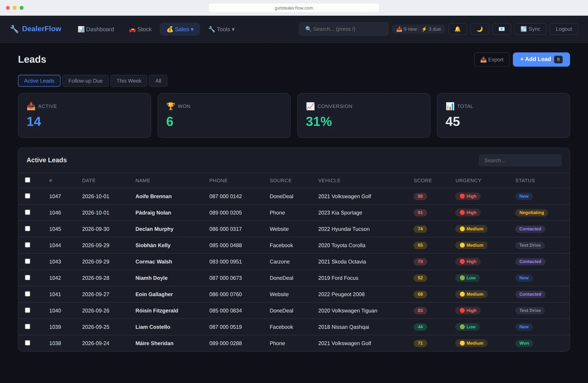
Task: Click the Negotiating status badge
Action: pos(531,213)
